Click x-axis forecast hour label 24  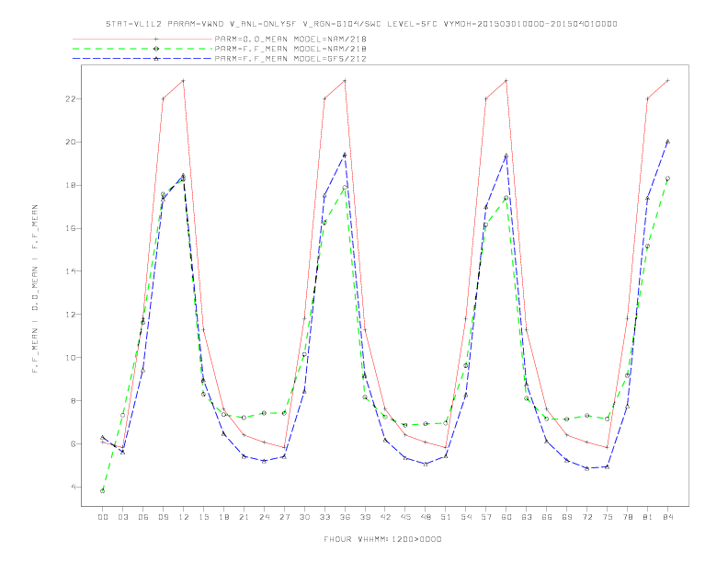click(x=264, y=517)
